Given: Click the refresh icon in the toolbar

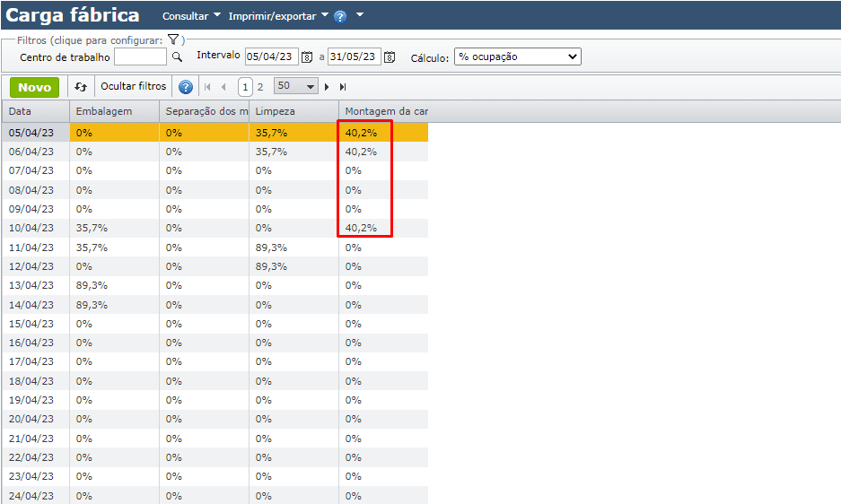Looking at the screenshot, I should [81, 87].
